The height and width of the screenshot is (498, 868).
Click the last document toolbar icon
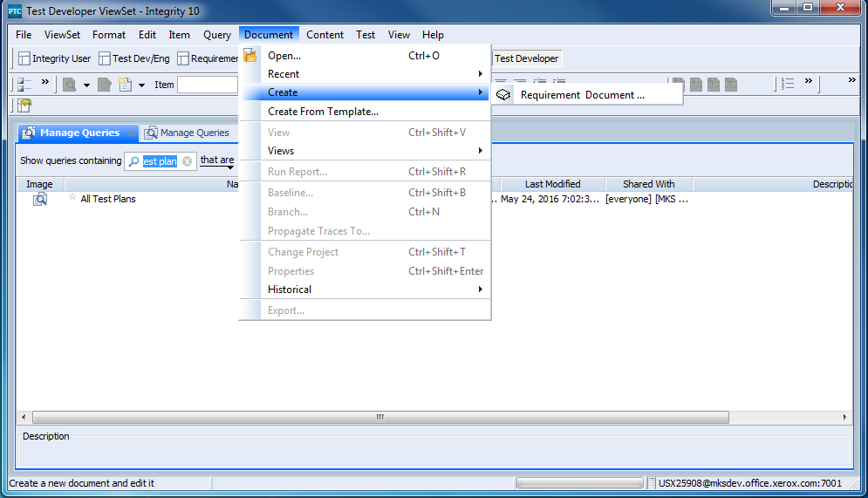731,85
